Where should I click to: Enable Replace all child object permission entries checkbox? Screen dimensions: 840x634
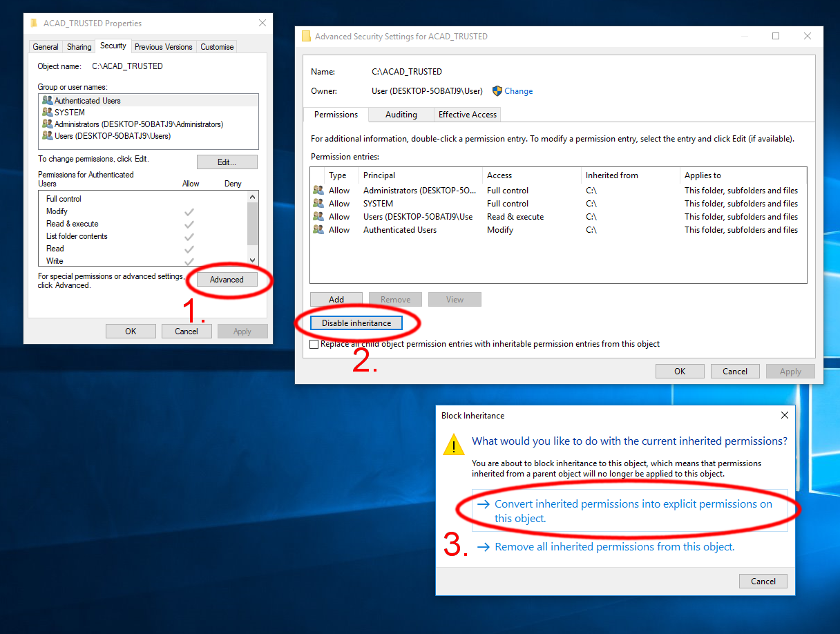[314, 344]
